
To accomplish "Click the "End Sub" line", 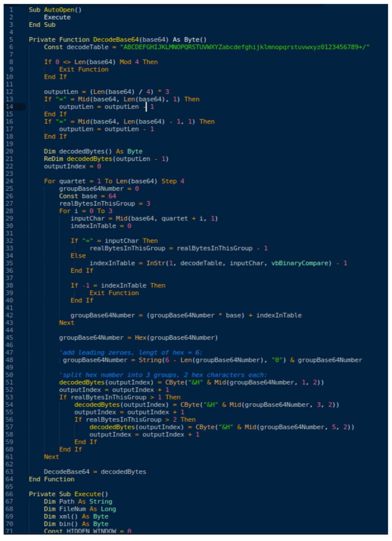I will pyautogui.click(x=42, y=25).
